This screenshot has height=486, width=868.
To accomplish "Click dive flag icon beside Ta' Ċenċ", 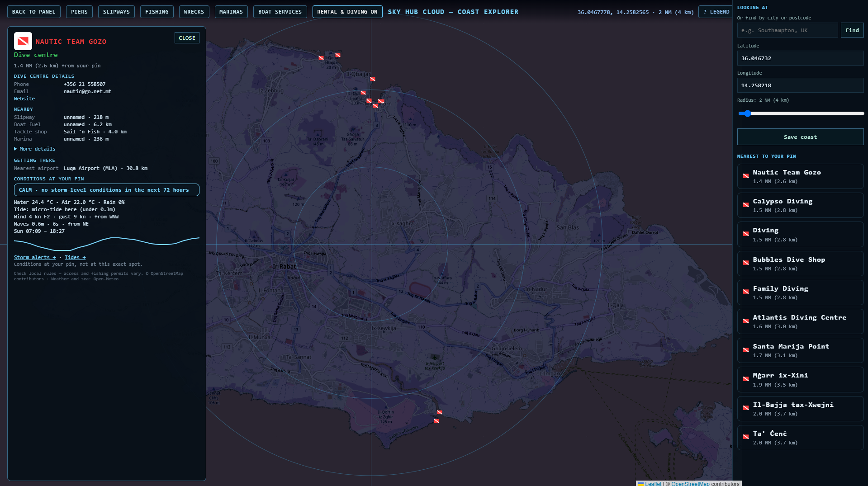I will pos(745,437).
